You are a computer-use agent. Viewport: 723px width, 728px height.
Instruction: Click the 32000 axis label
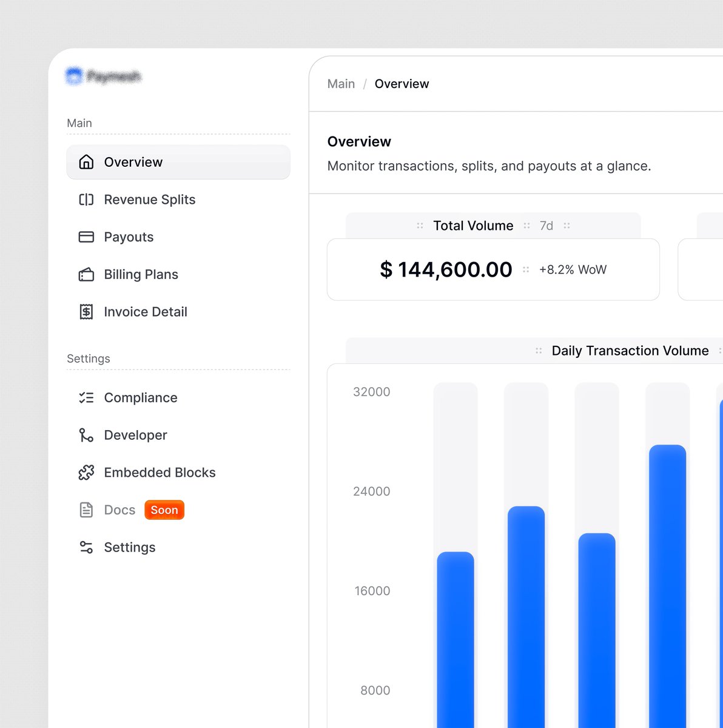pyautogui.click(x=372, y=392)
